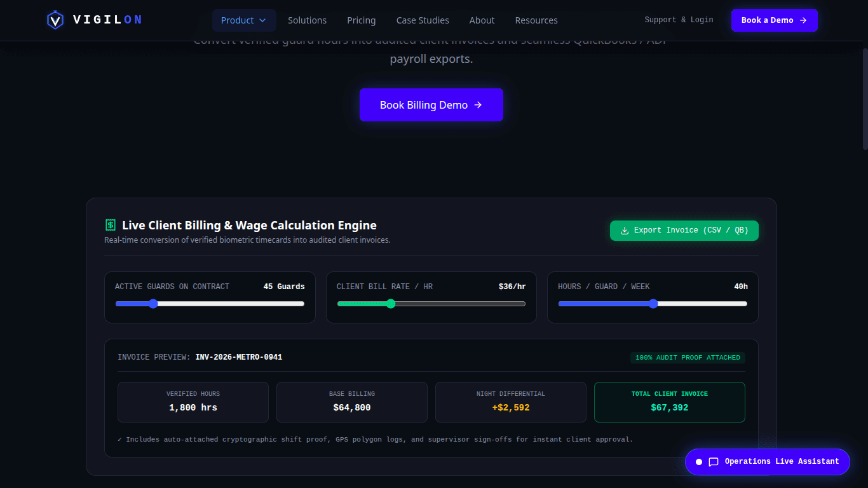
Task: Expand the Product dropdown menu
Action: coord(244,20)
